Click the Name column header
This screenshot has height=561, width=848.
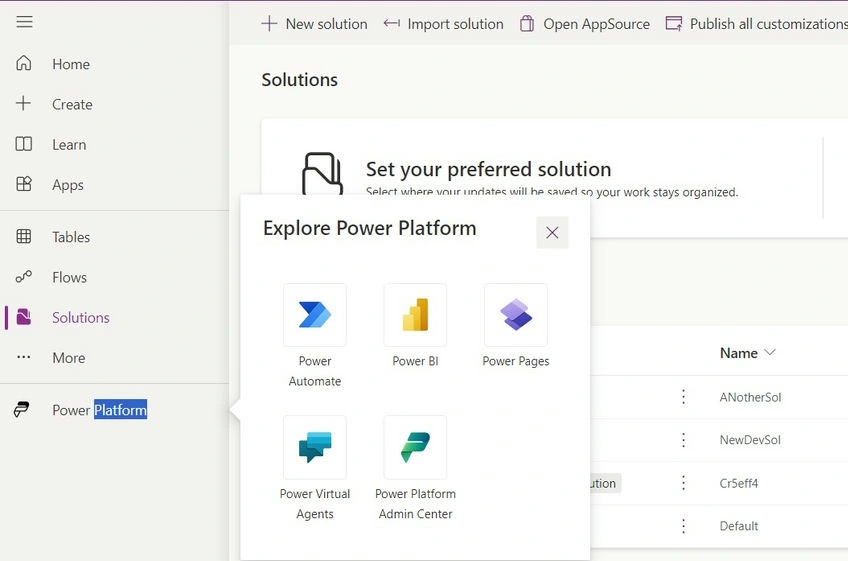click(739, 353)
